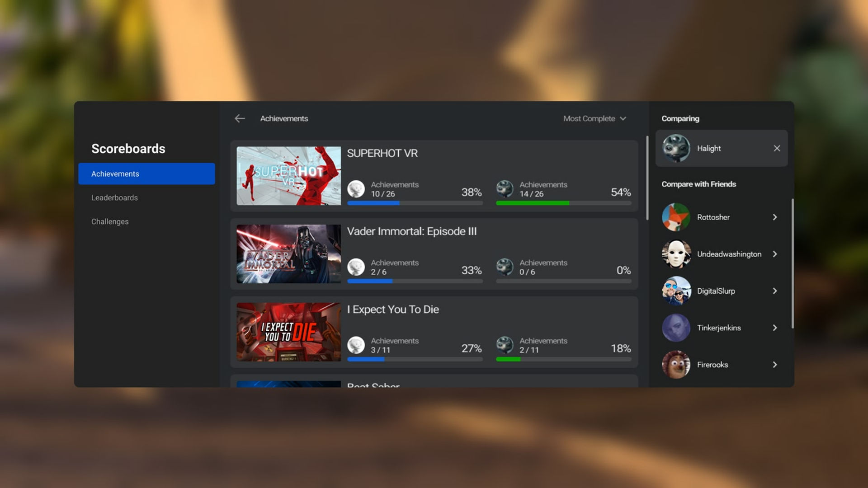Click Halight's 0% Vader Immortal value
The width and height of the screenshot is (868, 488).
click(x=623, y=270)
